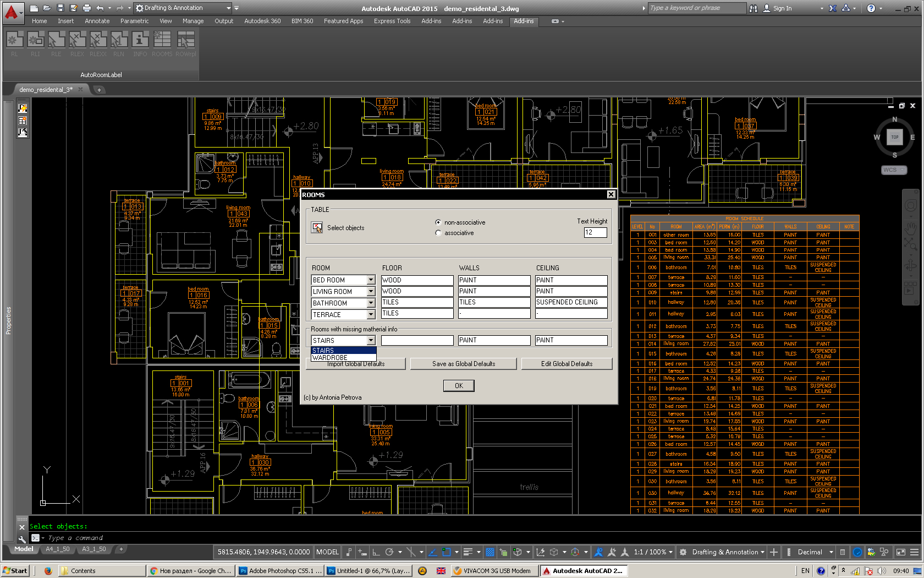Switch to the A4_1_50 layout tab
The height and width of the screenshot is (578, 924).
[x=58, y=549]
